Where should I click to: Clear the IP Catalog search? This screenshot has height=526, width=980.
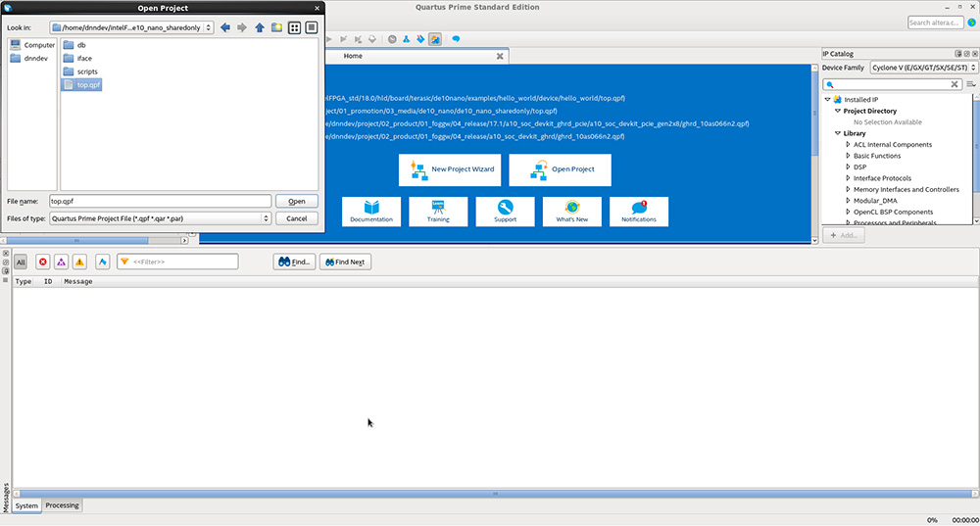(x=955, y=84)
